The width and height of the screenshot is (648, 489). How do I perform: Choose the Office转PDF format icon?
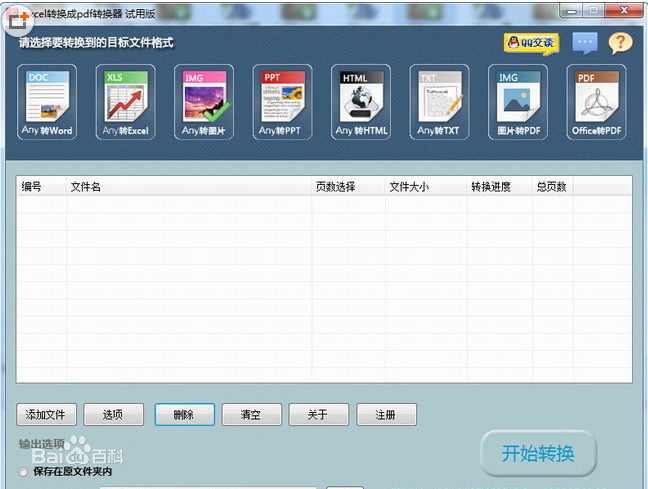click(x=597, y=102)
